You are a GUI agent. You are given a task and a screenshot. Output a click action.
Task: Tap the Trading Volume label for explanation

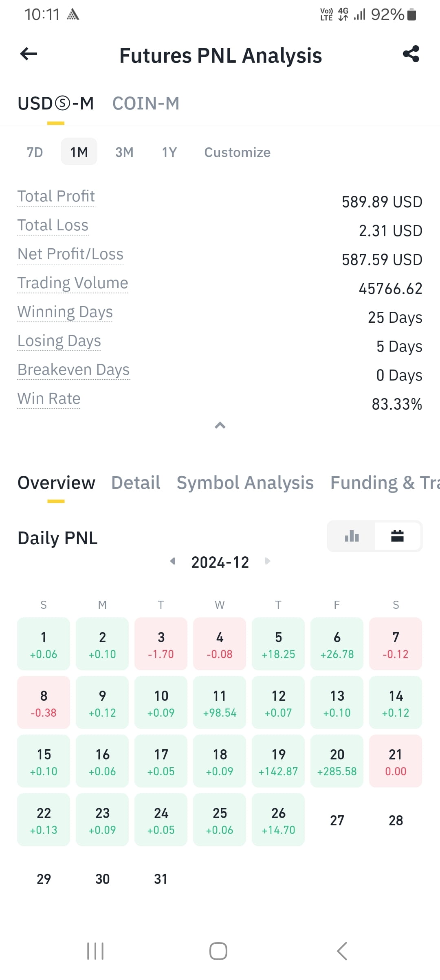[73, 283]
